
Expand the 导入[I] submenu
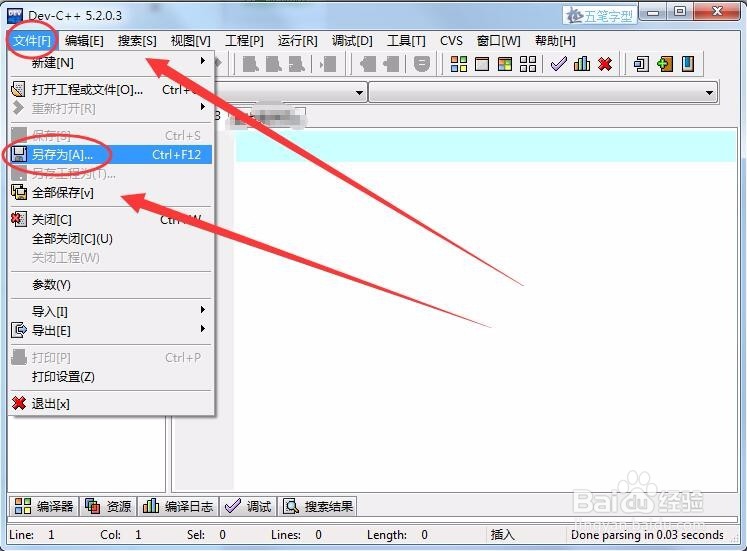(111, 311)
